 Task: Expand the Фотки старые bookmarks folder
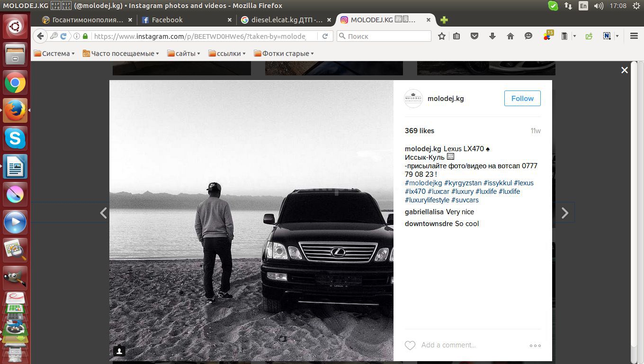coord(284,54)
